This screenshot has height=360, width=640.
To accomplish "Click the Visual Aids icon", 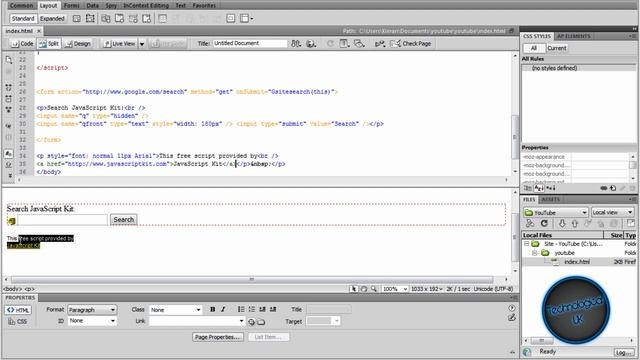I will point(359,43).
